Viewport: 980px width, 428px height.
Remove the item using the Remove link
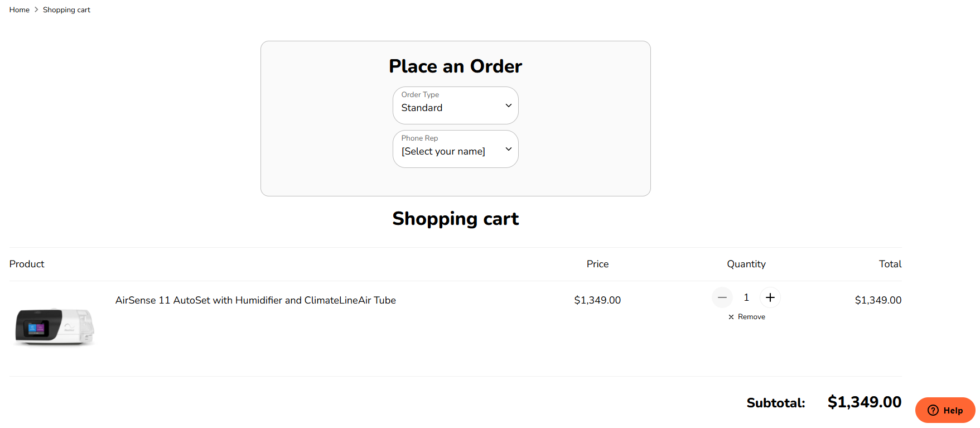[x=751, y=316]
